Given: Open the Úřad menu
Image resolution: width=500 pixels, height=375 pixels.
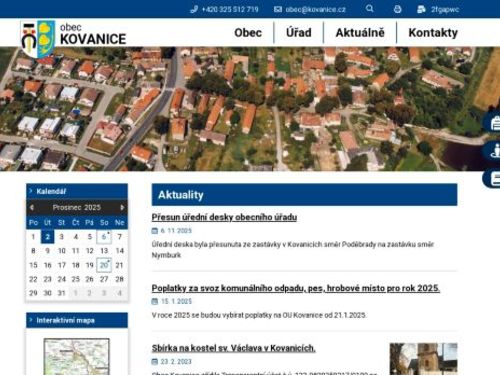Looking at the screenshot, I should (299, 33).
